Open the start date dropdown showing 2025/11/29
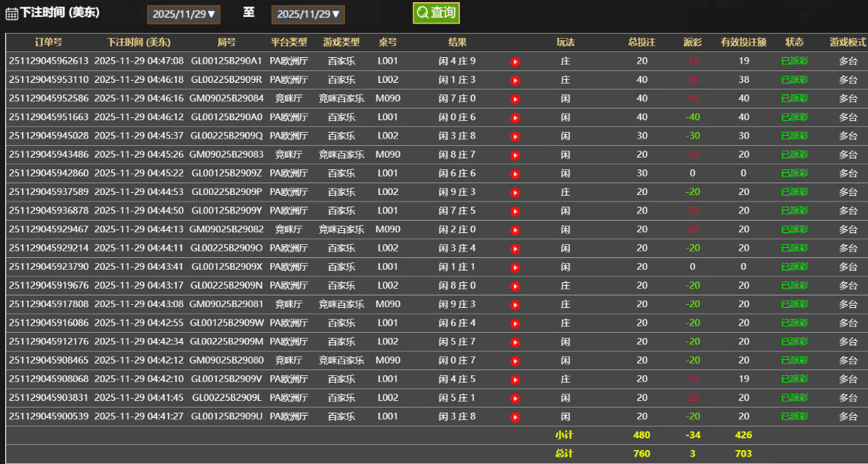 (x=183, y=13)
